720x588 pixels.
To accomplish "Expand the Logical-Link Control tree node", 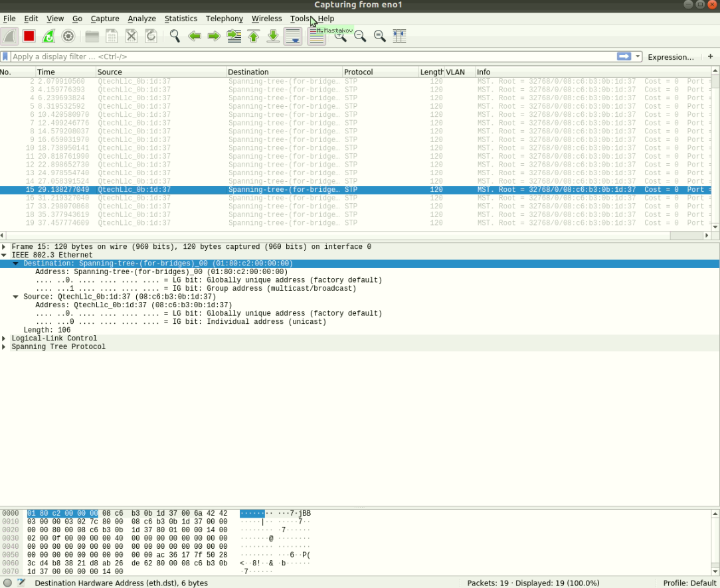I will click(4, 338).
